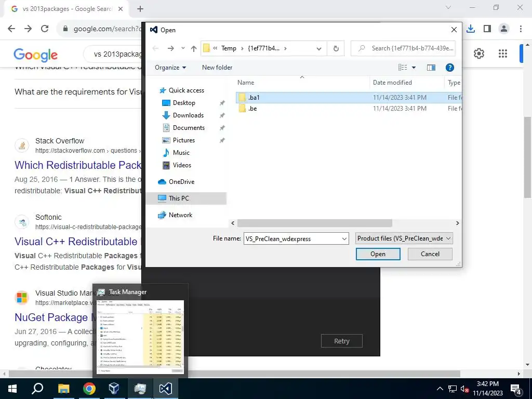This screenshot has width=532, height=399.
Task: Open Pictures in navigation pane
Action: coord(183,140)
